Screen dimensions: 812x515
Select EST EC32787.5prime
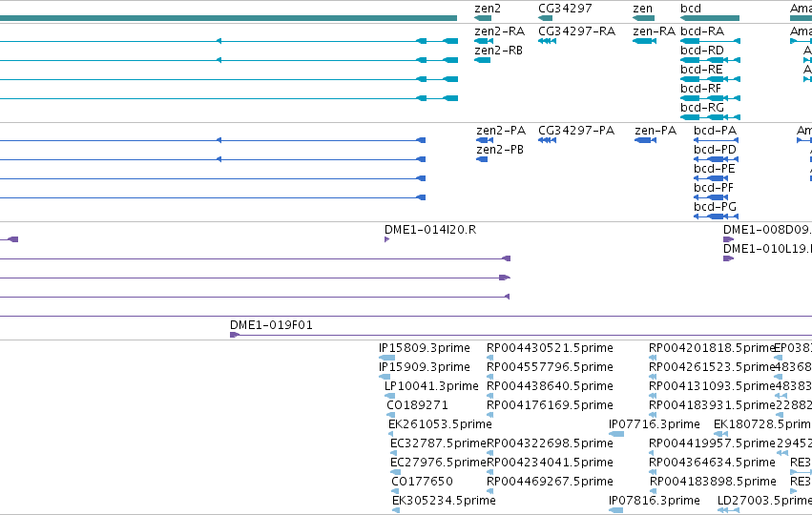[438, 443]
